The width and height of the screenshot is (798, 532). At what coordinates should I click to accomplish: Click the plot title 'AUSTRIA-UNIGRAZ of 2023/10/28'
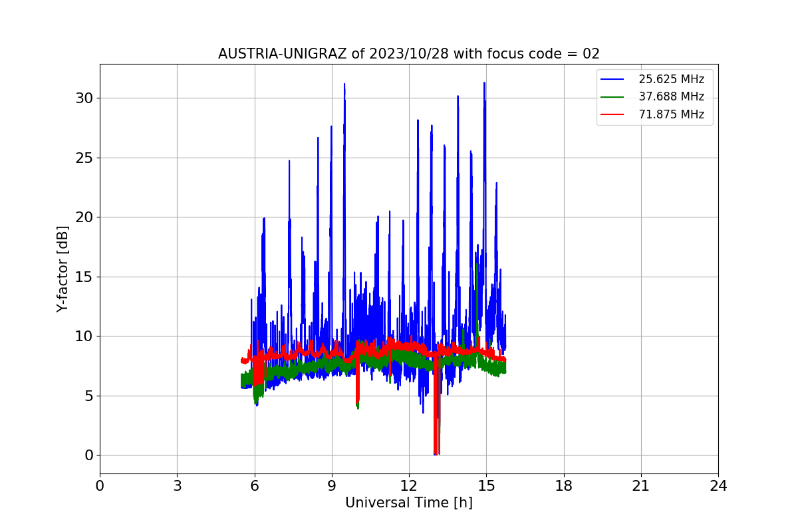409,54
